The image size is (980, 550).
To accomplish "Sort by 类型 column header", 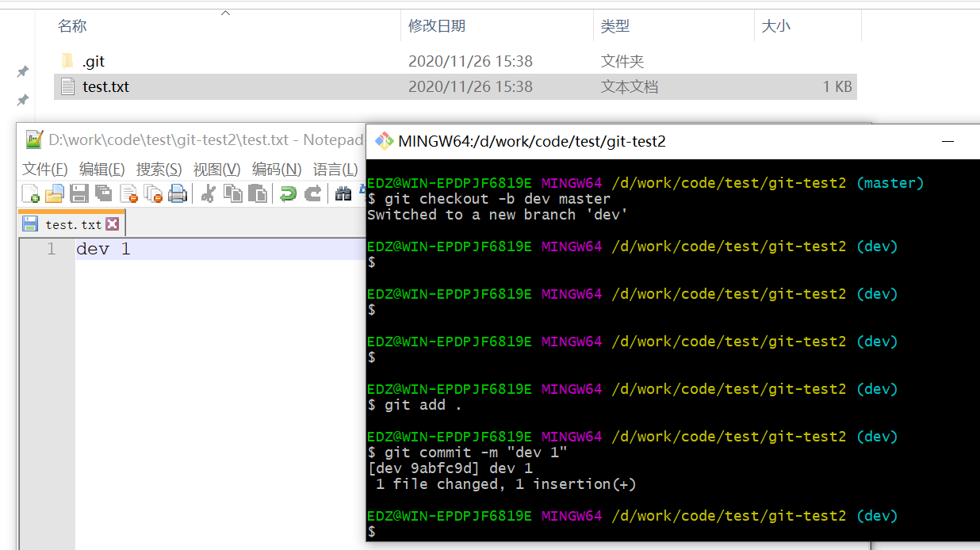I will pos(615,26).
